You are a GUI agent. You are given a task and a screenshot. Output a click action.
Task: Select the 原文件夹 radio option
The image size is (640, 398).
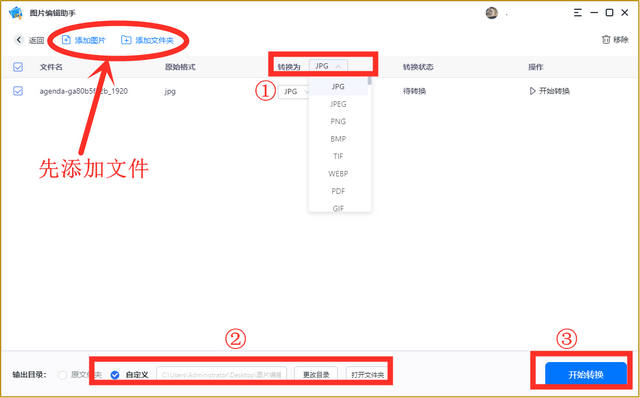click(x=62, y=375)
